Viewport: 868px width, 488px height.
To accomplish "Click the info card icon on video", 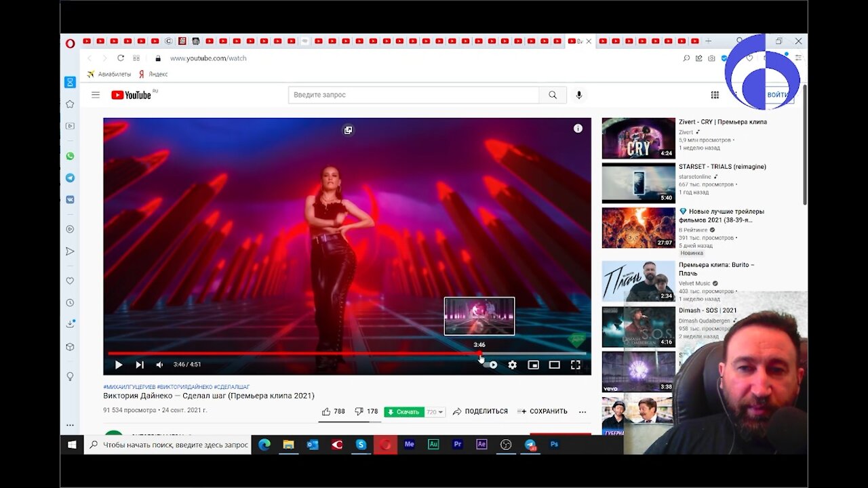I will 578,129.
